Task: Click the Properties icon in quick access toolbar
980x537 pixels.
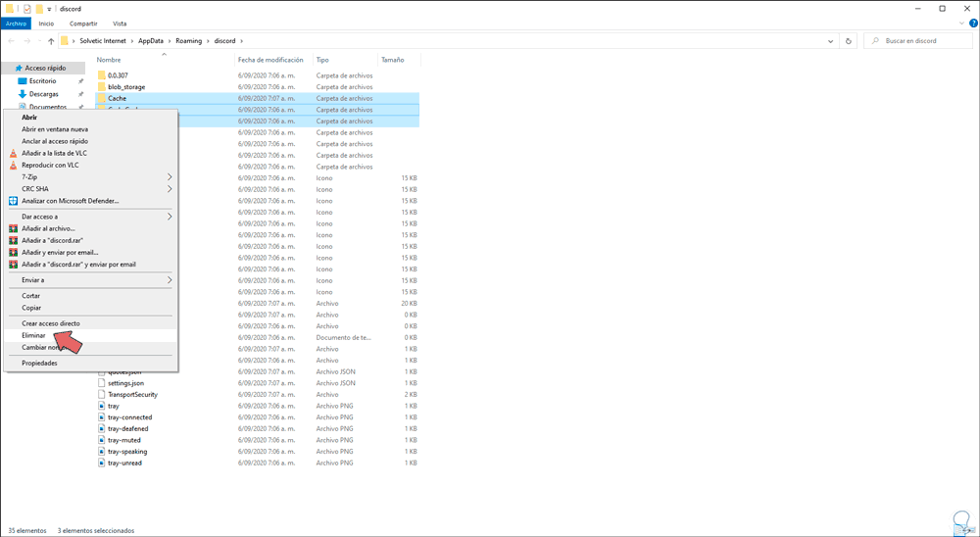Action: 26,9
